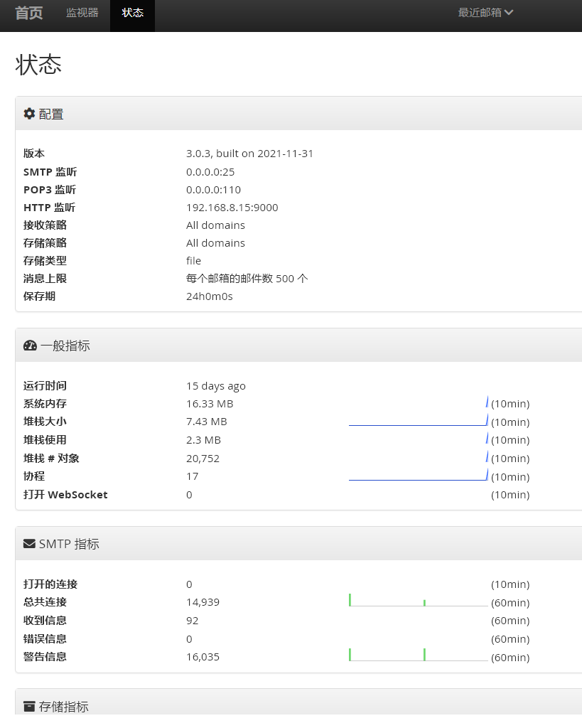Click the envelope icon beside SMTP 指标
Screen dimensions: 582x728
(x=29, y=544)
